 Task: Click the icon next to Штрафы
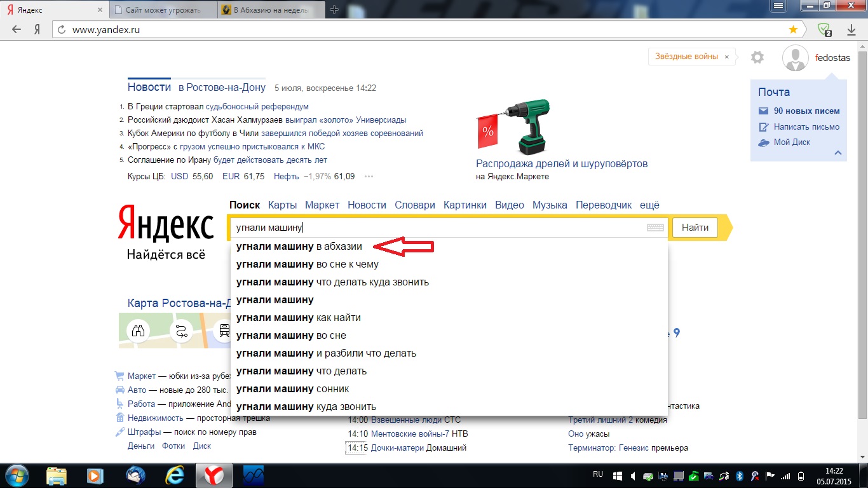(119, 432)
